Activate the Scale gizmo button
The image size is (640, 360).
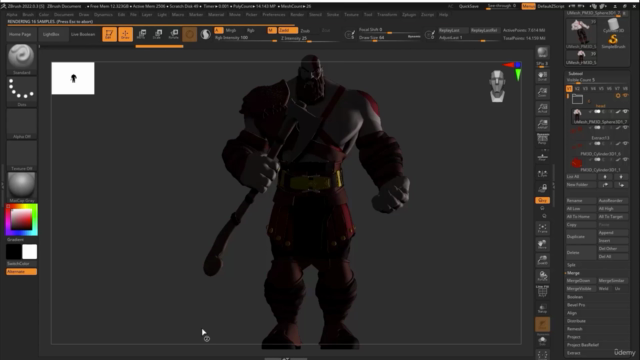pyautogui.click(x=158, y=34)
